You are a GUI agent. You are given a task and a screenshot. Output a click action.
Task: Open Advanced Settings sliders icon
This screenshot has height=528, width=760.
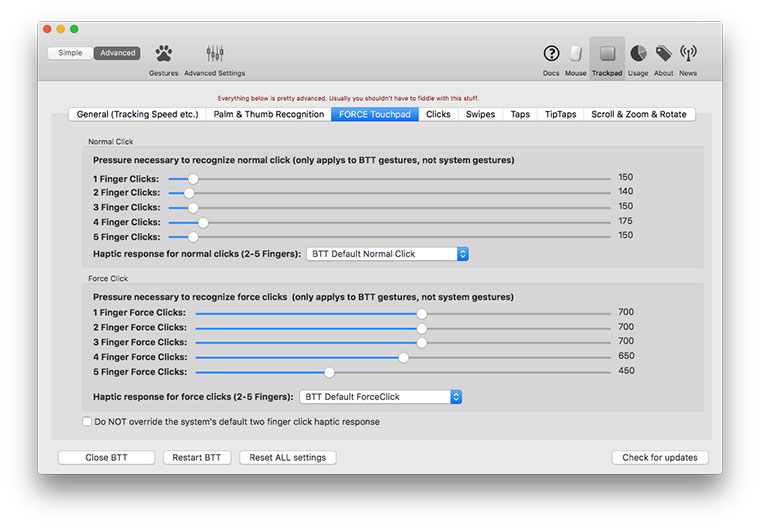click(214, 54)
